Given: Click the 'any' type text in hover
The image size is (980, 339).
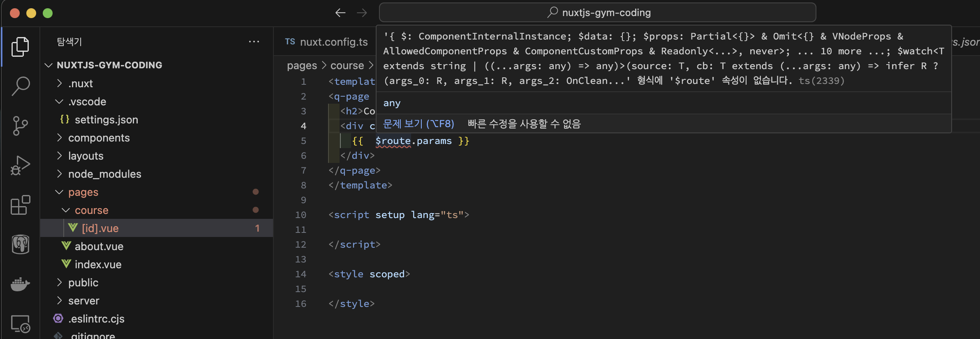Looking at the screenshot, I should [392, 103].
